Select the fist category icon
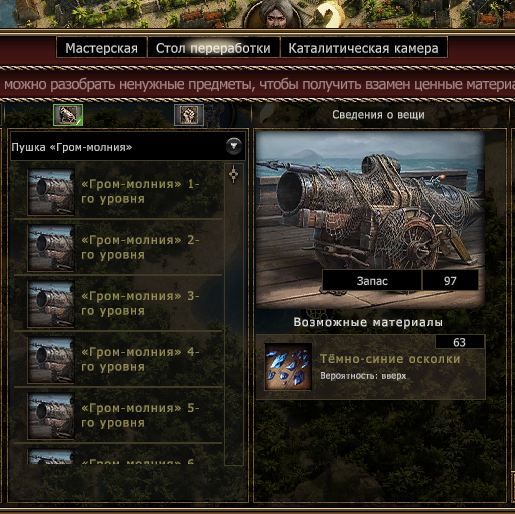This screenshot has width=515, height=514. click(x=189, y=115)
